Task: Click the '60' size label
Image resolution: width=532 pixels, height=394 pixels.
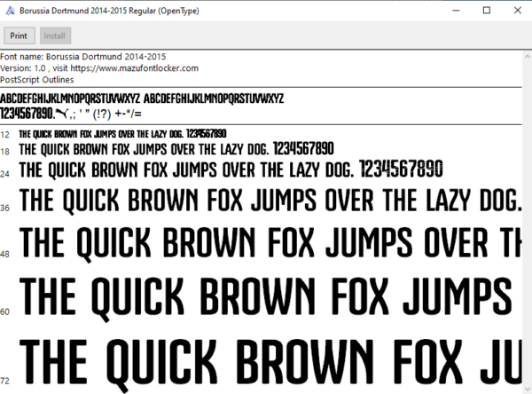Action: [x=4, y=311]
